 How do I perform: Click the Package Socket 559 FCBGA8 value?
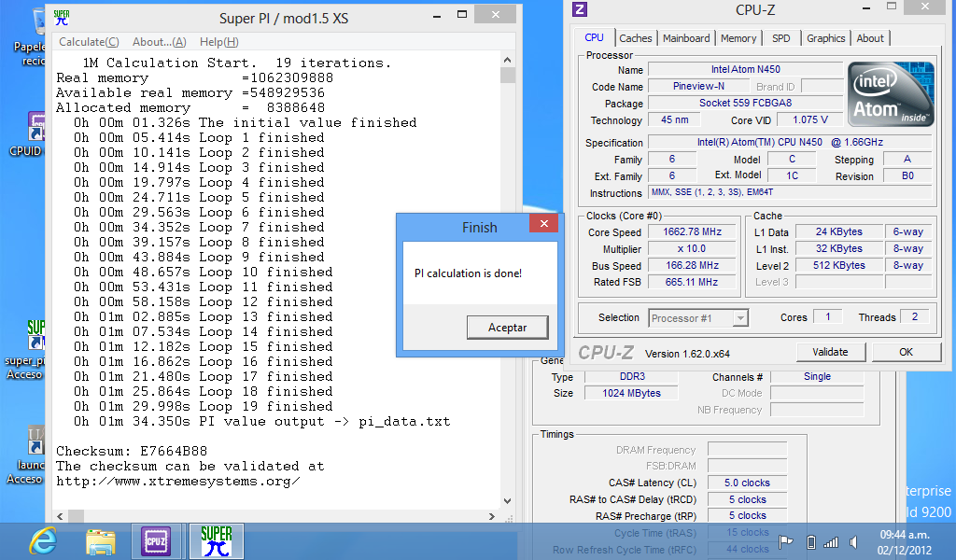coord(745,103)
